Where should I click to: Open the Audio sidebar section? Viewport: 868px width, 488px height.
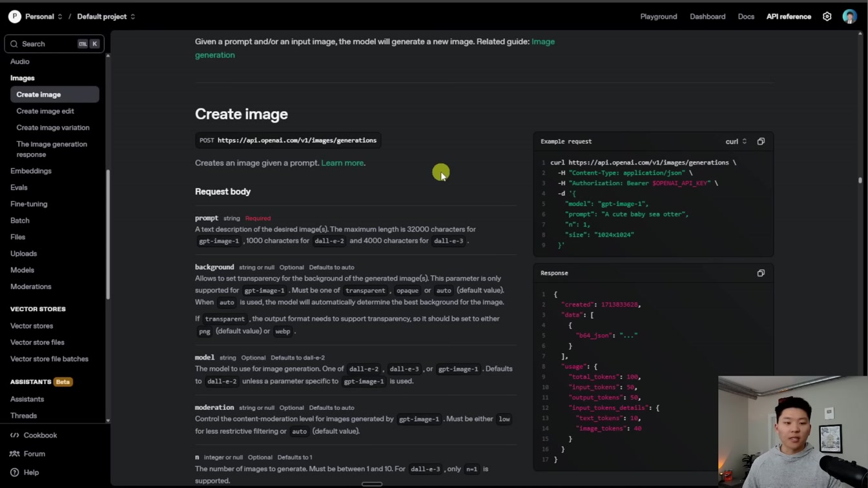[x=20, y=61]
